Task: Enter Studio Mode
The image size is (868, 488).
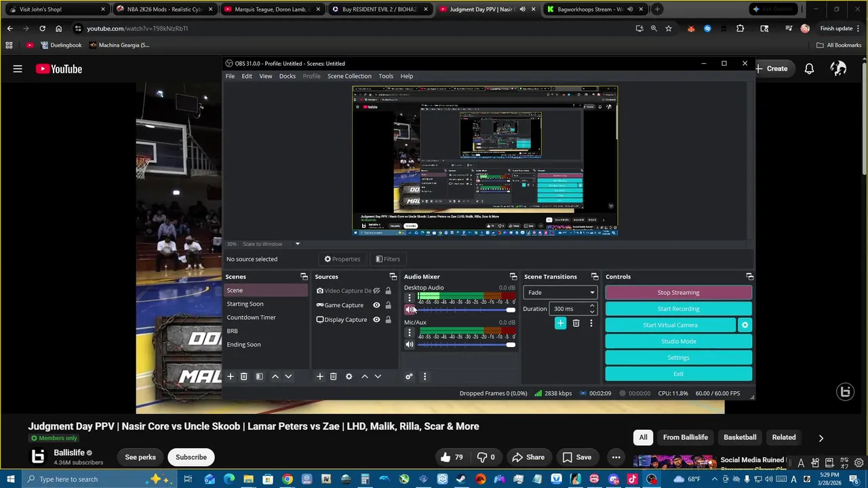Action: (678, 341)
